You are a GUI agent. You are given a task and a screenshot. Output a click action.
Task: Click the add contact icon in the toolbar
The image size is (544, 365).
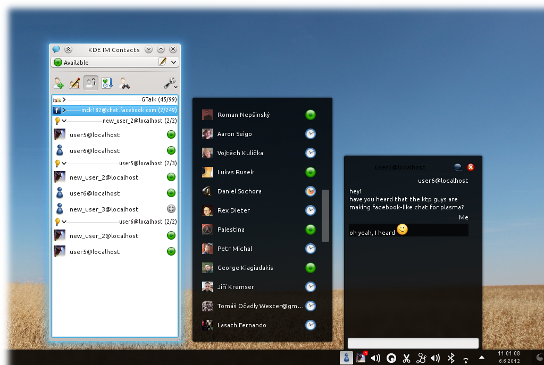click(x=59, y=83)
